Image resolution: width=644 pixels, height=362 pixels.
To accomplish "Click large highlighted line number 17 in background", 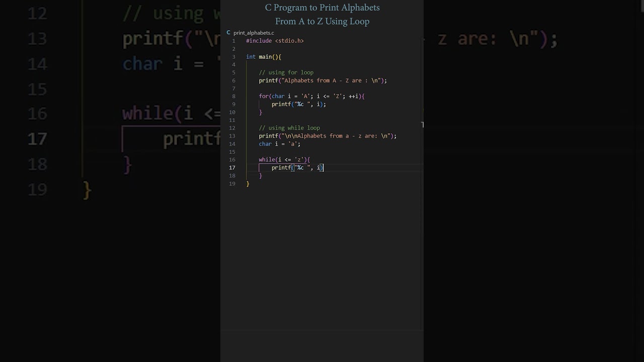I will (37, 139).
